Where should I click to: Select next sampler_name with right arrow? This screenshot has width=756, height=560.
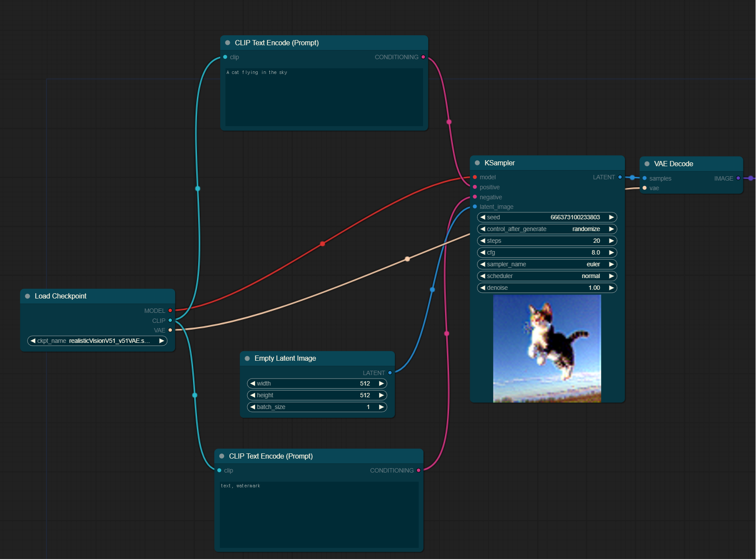point(611,264)
